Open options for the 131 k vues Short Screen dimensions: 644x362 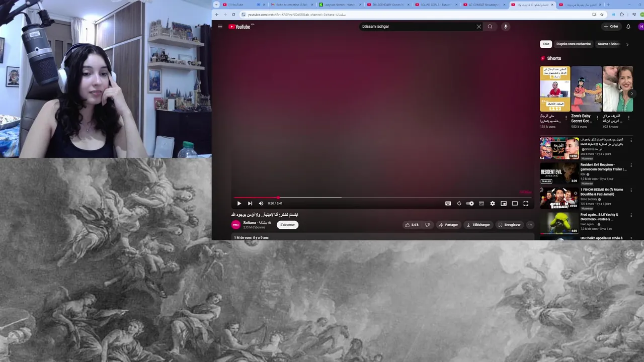pyautogui.click(x=566, y=118)
